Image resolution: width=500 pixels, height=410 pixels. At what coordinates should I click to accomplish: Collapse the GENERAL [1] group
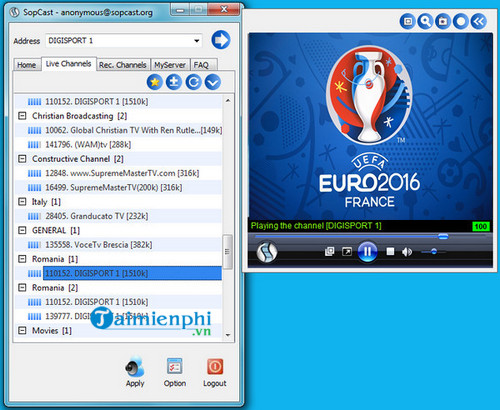(22, 230)
